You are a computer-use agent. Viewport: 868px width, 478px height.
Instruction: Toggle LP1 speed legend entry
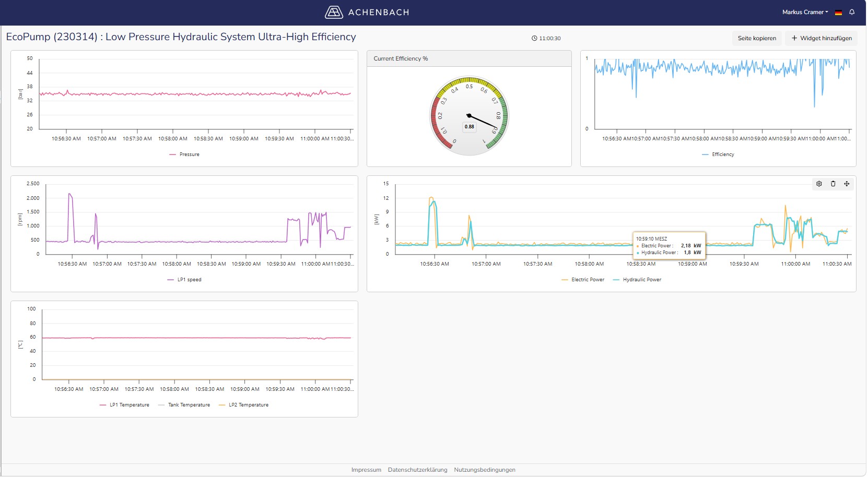[184, 280]
